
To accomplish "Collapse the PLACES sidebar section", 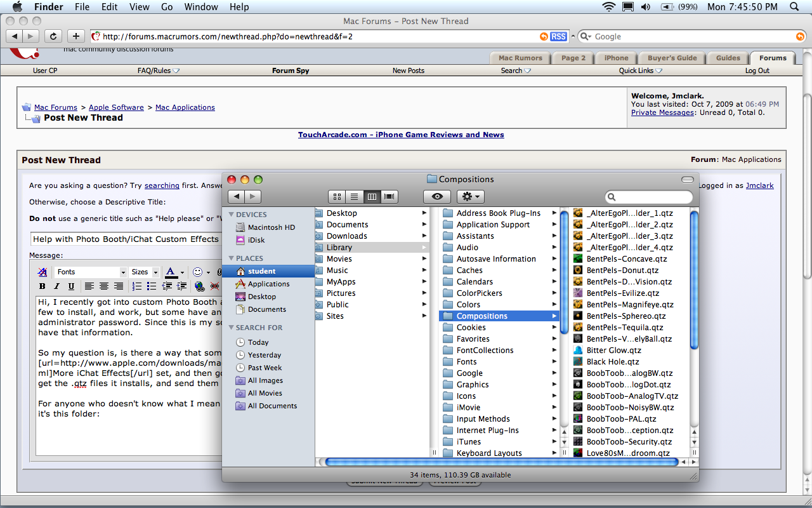I will (232, 258).
